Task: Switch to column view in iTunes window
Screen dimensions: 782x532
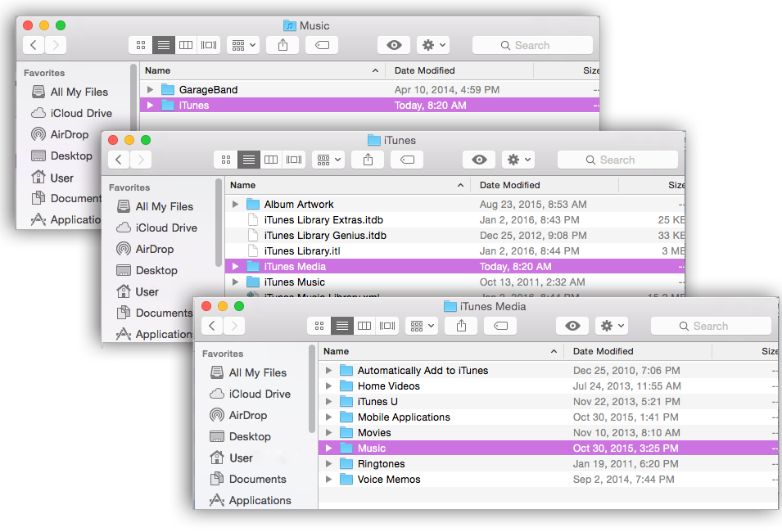Action: 271,160
